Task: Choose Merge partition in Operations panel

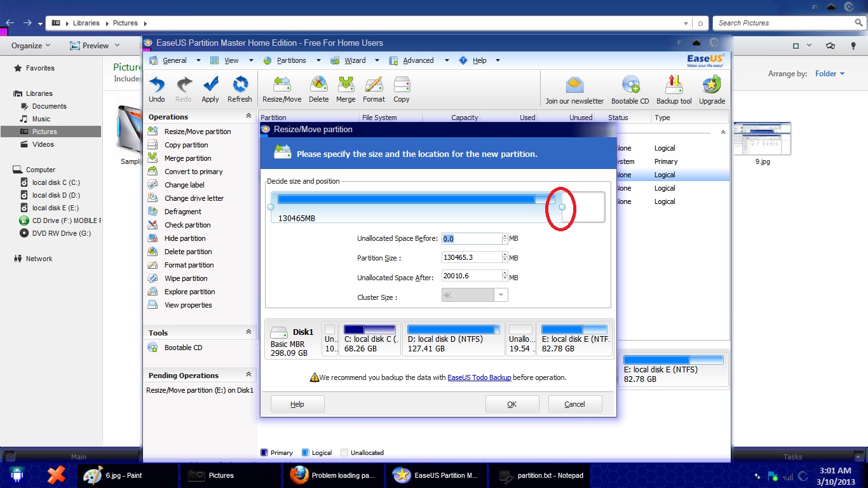Action: pos(187,158)
